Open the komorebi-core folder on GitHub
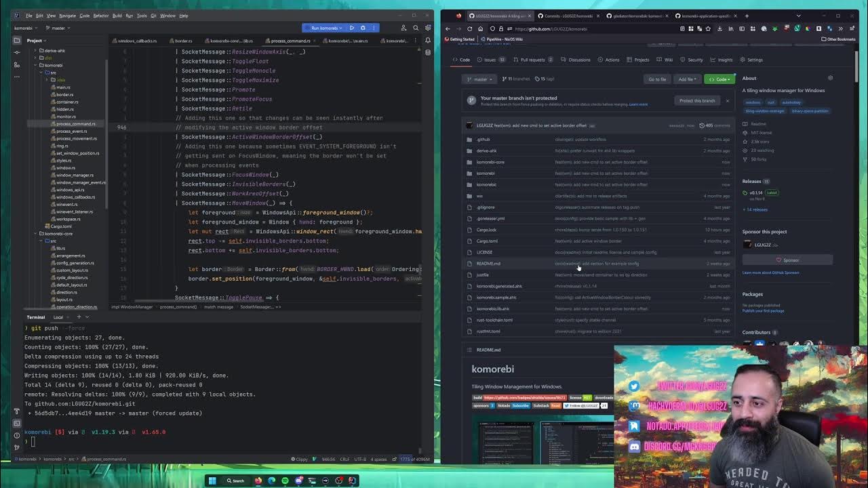The width and height of the screenshot is (868, 488). click(490, 162)
